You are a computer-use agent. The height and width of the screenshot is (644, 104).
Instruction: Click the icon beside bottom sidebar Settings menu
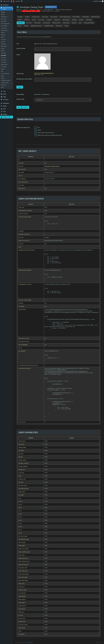click(1, 114)
